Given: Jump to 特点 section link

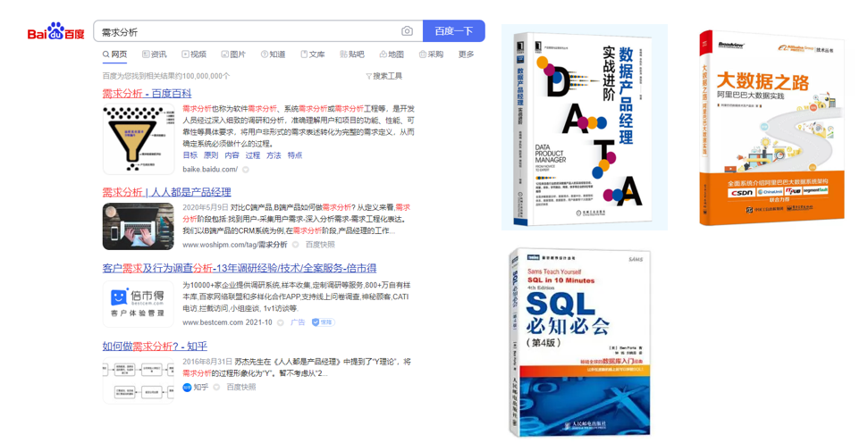Looking at the screenshot, I should tap(295, 155).
